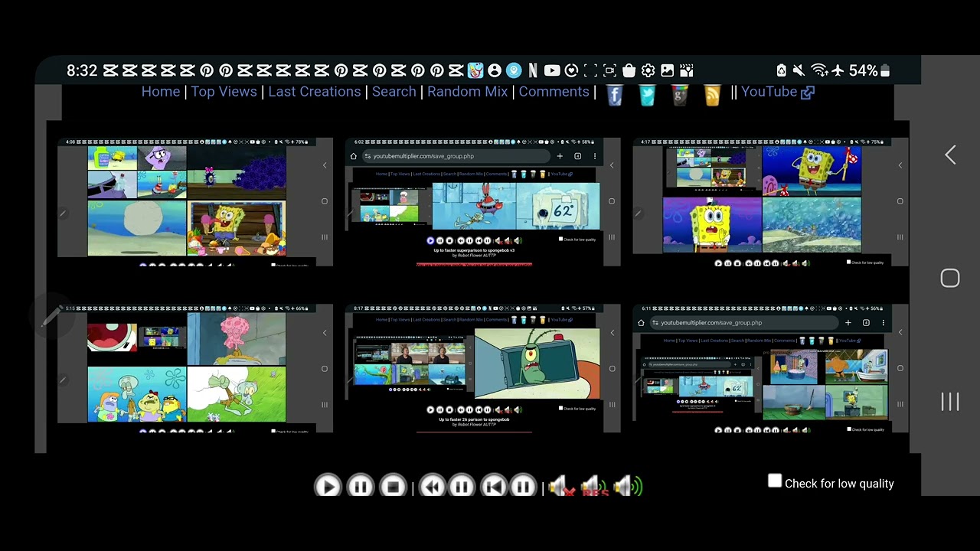The height and width of the screenshot is (551, 980).
Task: Follow the YouTube external link
Action: [777, 92]
